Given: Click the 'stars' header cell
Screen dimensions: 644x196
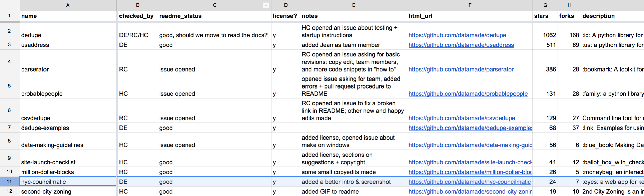Looking at the screenshot, I should (545, 16).
